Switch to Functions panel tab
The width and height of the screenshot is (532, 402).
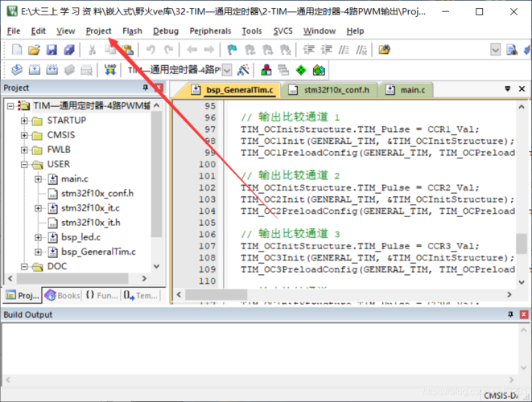(101, 296)
